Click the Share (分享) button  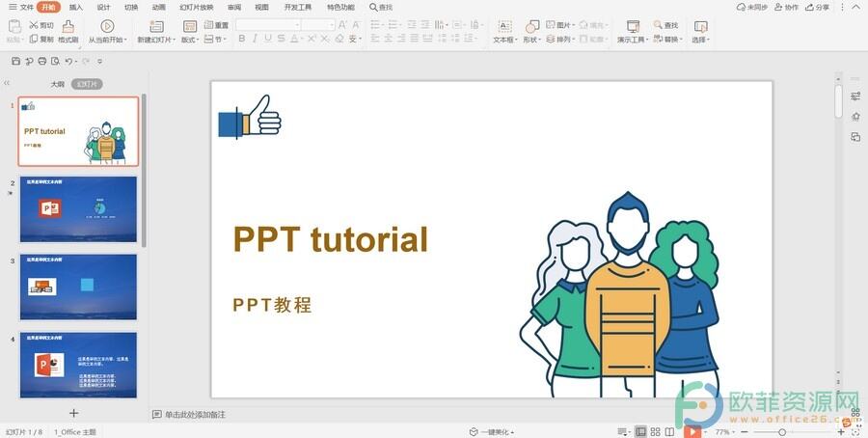point(817,7)
